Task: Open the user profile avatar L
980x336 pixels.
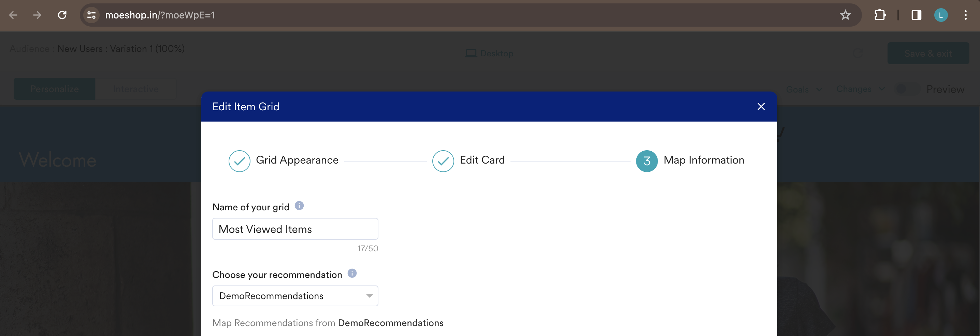Action: [x=941, y=15]
